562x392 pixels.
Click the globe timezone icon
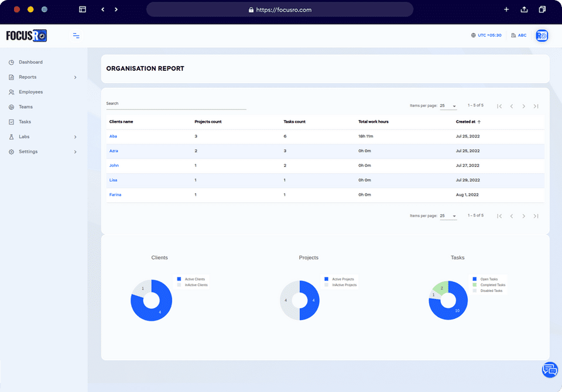473,35
